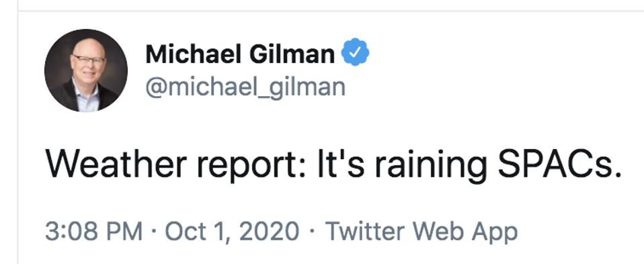Click the face in the avatar
This screenshot has height=264, width=644.
pos(87,62)
